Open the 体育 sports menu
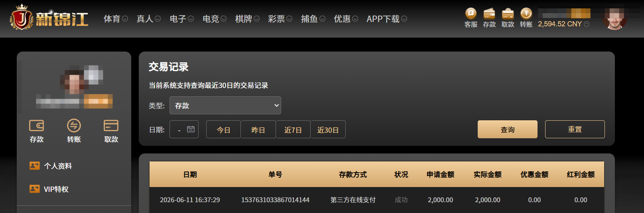The image size is (644, 213). [116, 19]
